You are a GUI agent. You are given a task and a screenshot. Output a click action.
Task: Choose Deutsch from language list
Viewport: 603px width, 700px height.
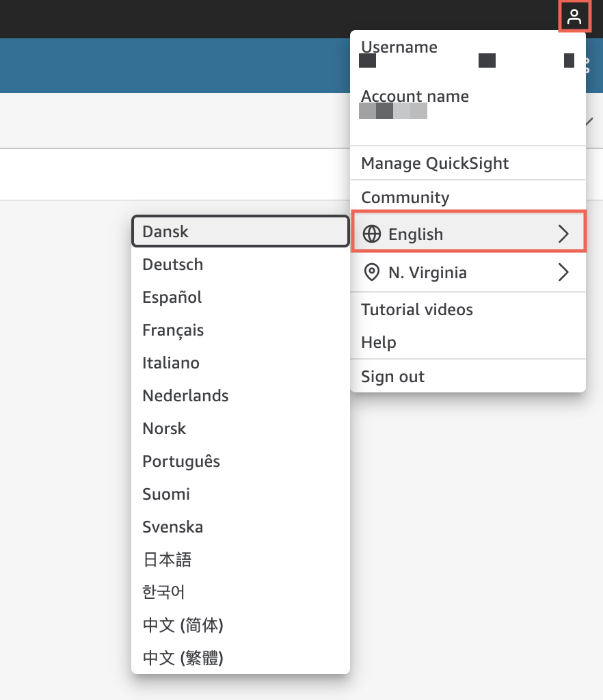click(x=172, y=265)
